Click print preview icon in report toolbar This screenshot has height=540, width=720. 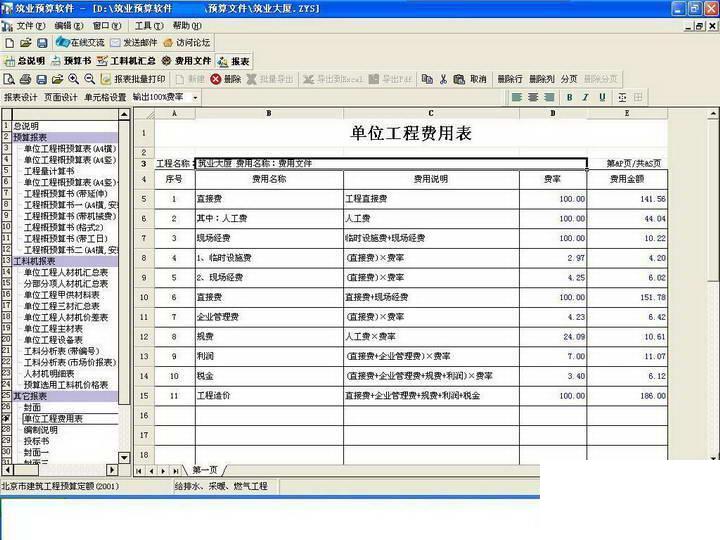[9, 79]
